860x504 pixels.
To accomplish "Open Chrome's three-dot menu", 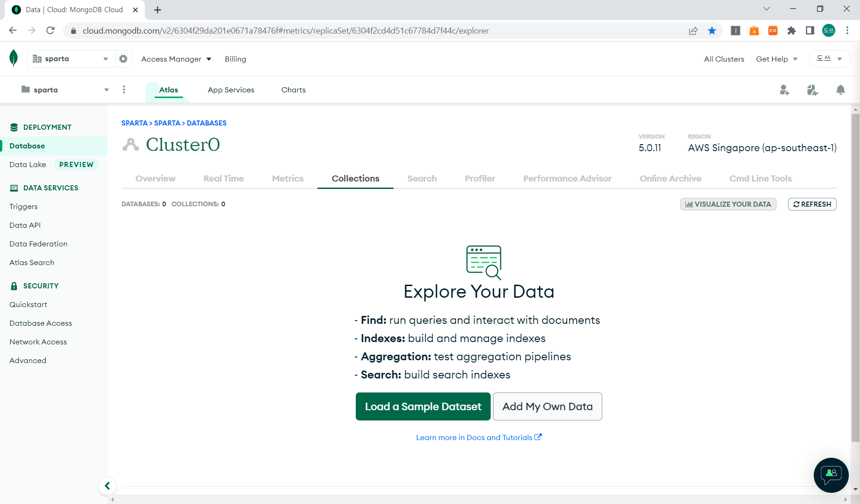I will 847,31.
